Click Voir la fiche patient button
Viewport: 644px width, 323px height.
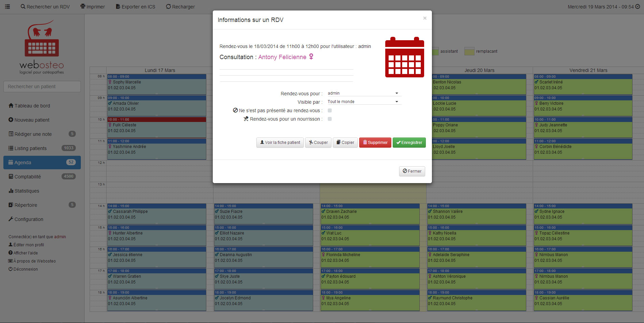click(x=280, y=143)
